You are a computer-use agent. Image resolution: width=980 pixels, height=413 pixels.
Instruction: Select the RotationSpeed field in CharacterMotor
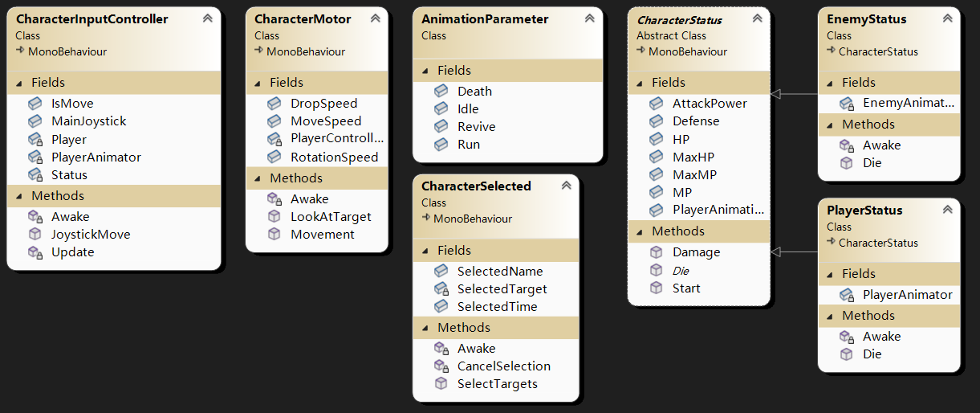click(x=334, y=157)
